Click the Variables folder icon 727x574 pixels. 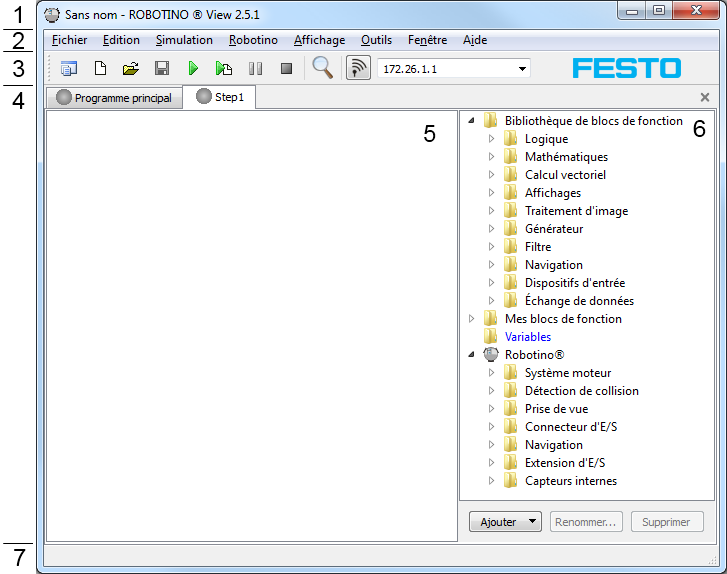pyautogui.click(x=491, y=336)
